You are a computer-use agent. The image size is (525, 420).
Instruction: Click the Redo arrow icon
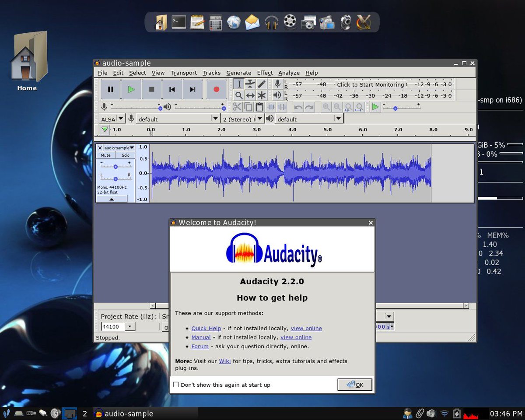coord(309,107)
